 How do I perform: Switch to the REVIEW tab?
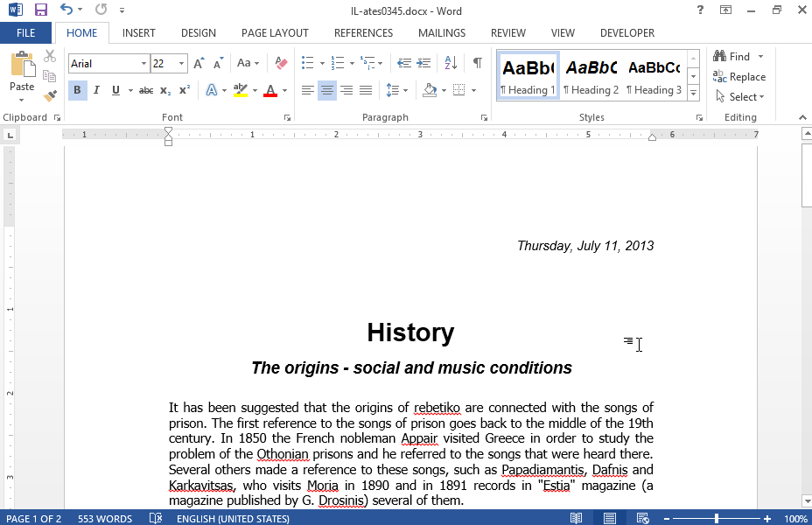coord(508,33)
